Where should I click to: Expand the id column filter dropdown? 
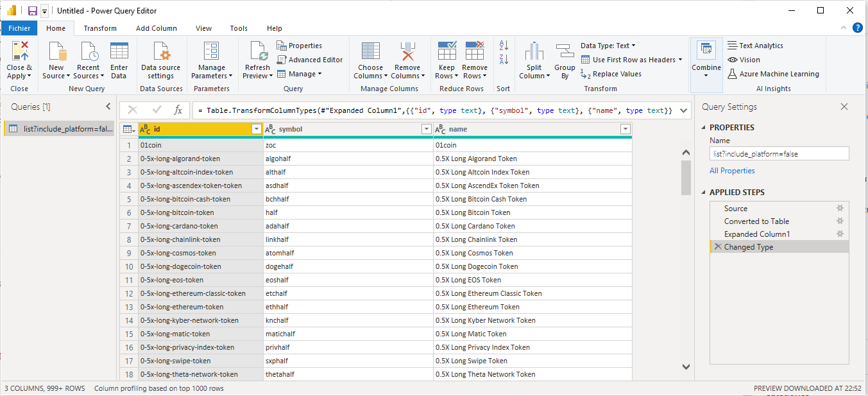257,129
